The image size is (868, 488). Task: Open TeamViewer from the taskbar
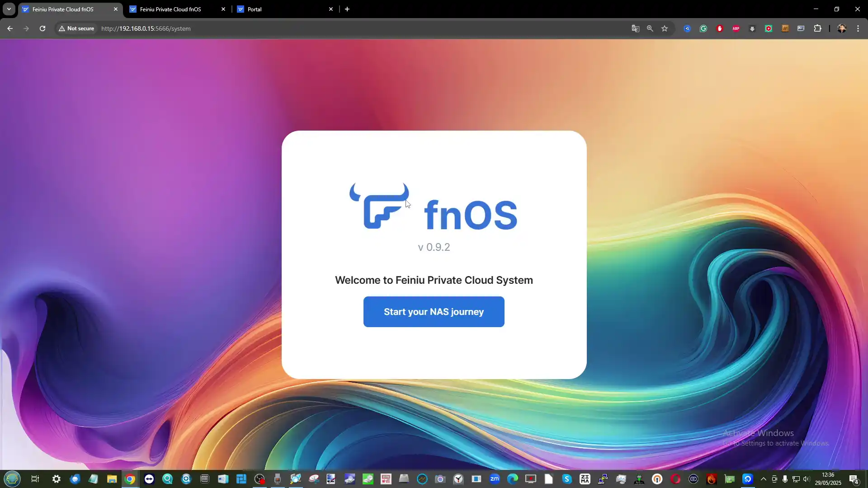(149, 479)
